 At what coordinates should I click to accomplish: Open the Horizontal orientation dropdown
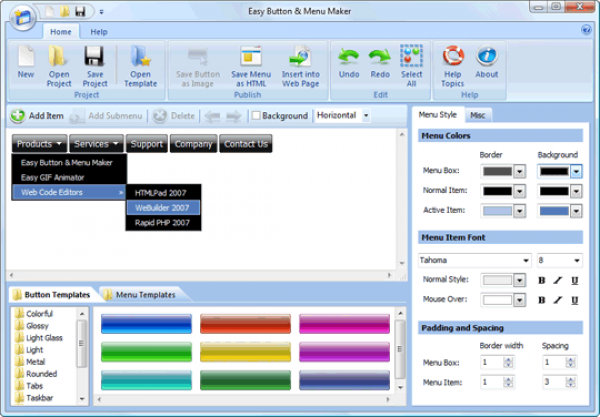click(x=366, y=116)
